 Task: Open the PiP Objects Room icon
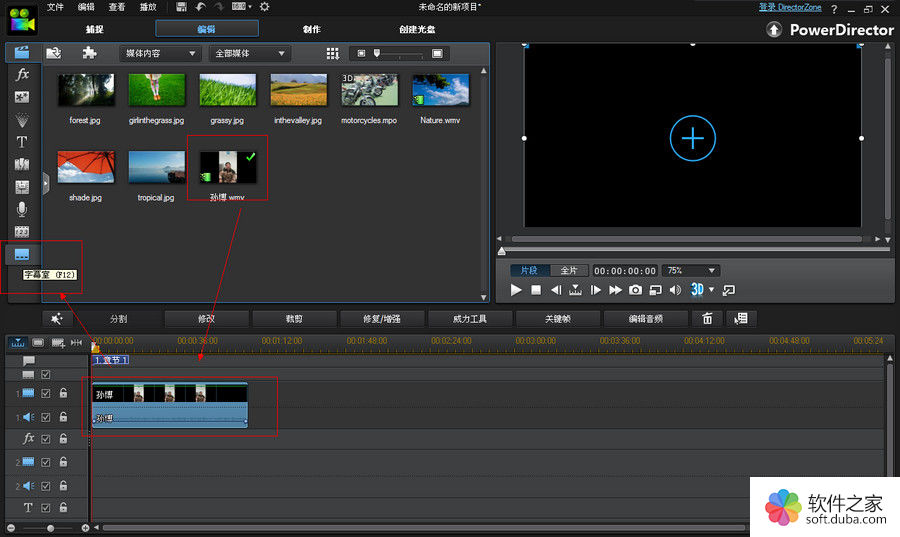(22, 97)
